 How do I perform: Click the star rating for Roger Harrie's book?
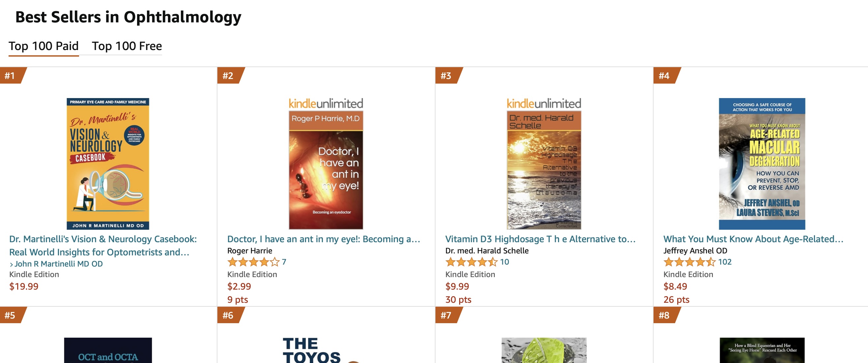[x=253, y=262]
